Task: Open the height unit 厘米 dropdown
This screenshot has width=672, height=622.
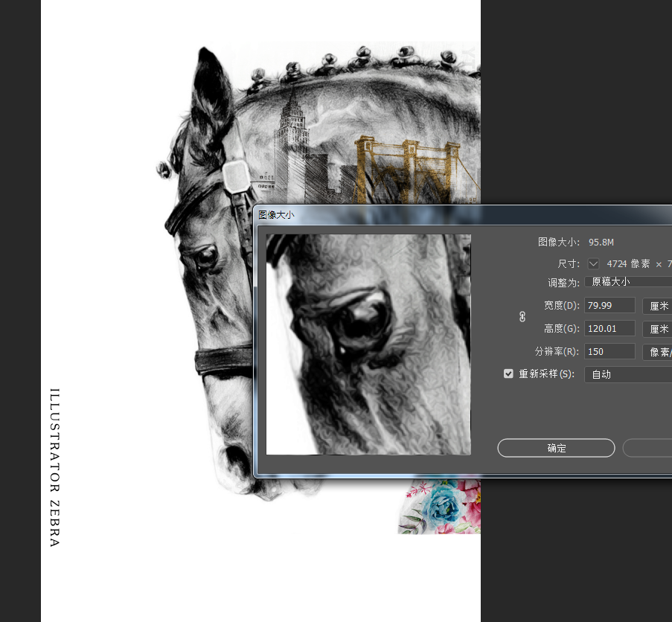Action: pyautogui.click(x=657, y=329)
